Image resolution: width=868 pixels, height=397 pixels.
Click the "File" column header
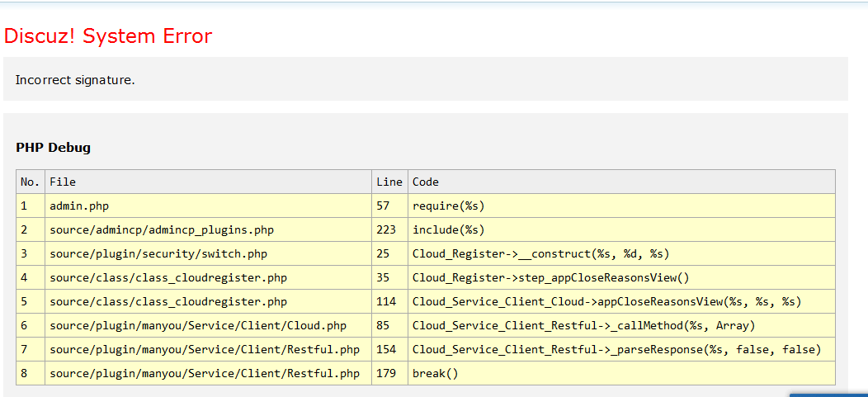pos(63,182)
